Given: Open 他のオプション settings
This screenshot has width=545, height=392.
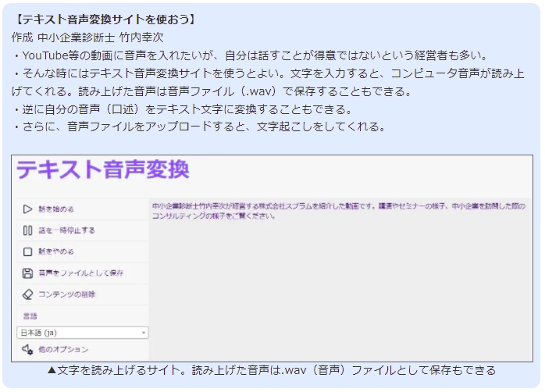Looking at the screenshot, I should click(63, 349).
